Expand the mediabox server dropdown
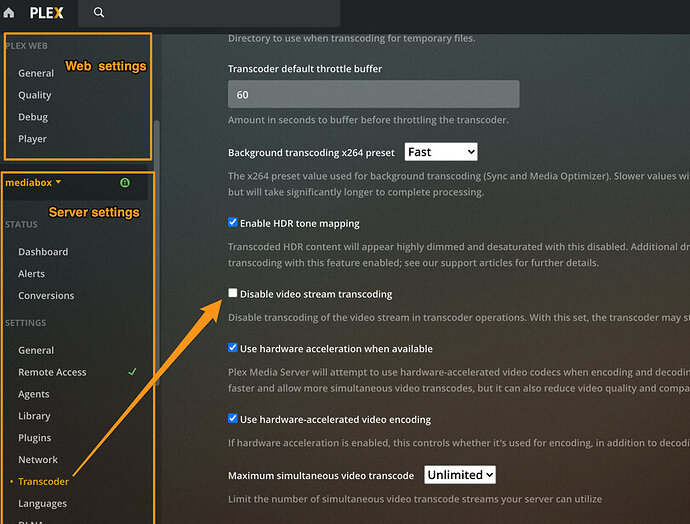The image size is (690, 524). pyautogui.click(x=33, y=183)
